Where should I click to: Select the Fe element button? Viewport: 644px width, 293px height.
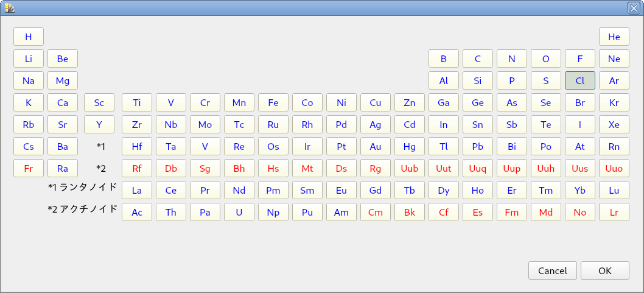(273, 102)
